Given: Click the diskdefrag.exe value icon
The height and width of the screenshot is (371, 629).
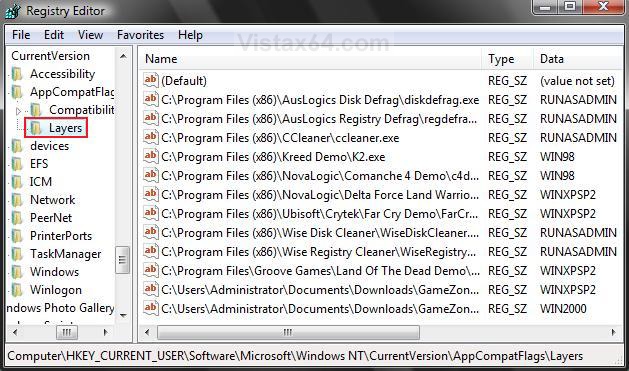Looking at the screenshot, I should click(x=151, y=99).
